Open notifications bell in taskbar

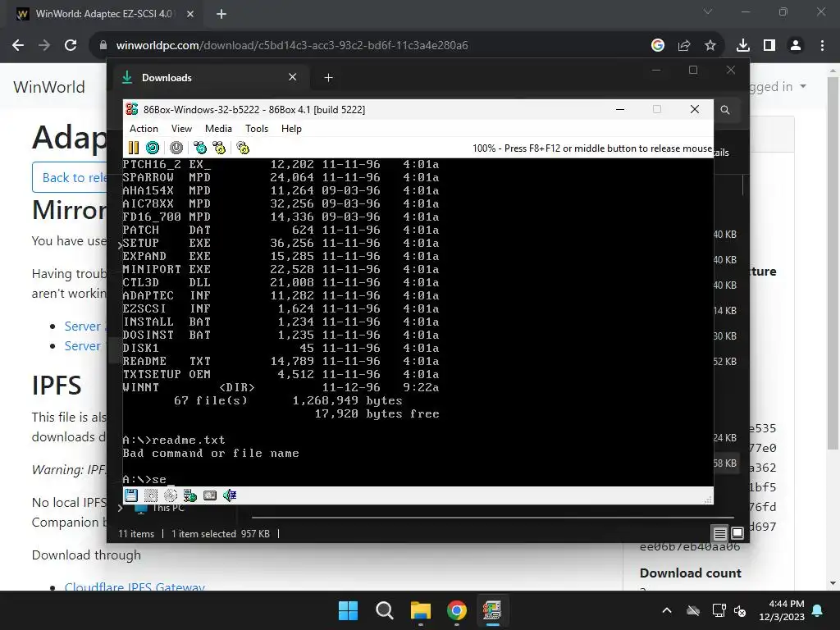coord(818,610)
